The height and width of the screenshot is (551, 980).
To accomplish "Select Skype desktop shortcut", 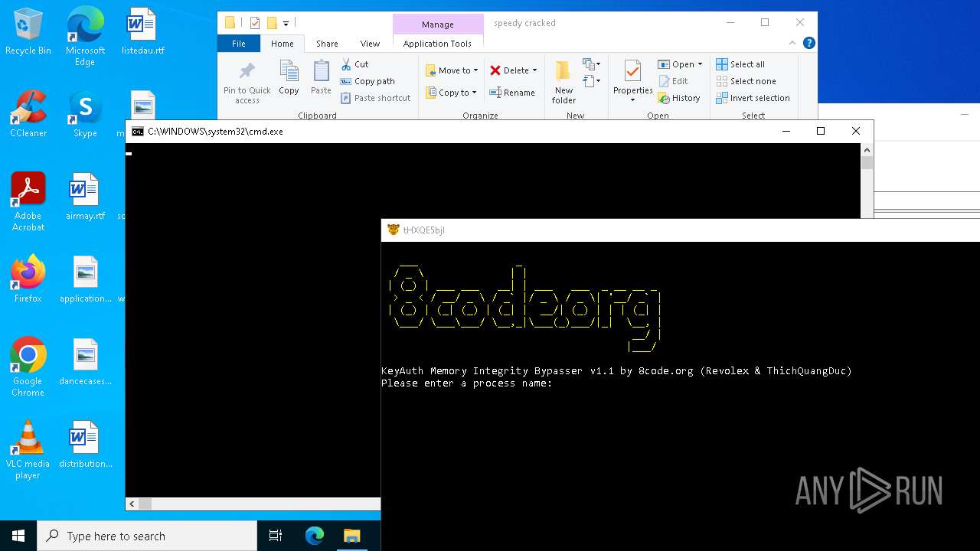I will 85,115.
